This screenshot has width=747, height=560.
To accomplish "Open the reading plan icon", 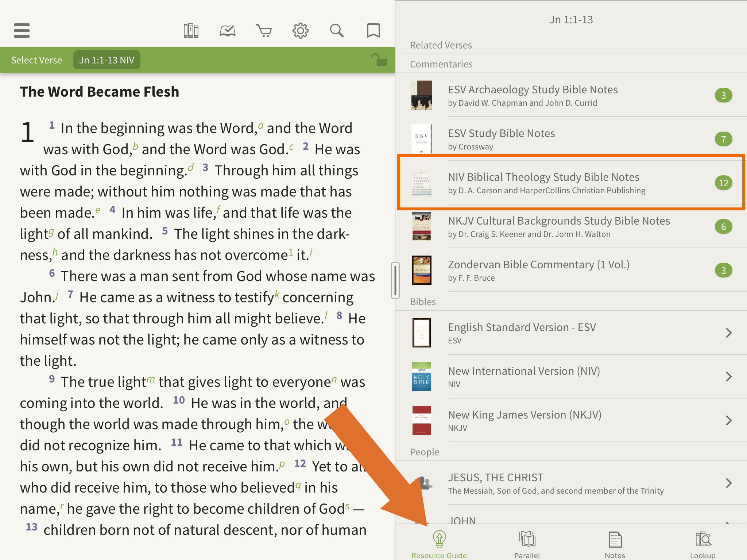I will (227, 31).
